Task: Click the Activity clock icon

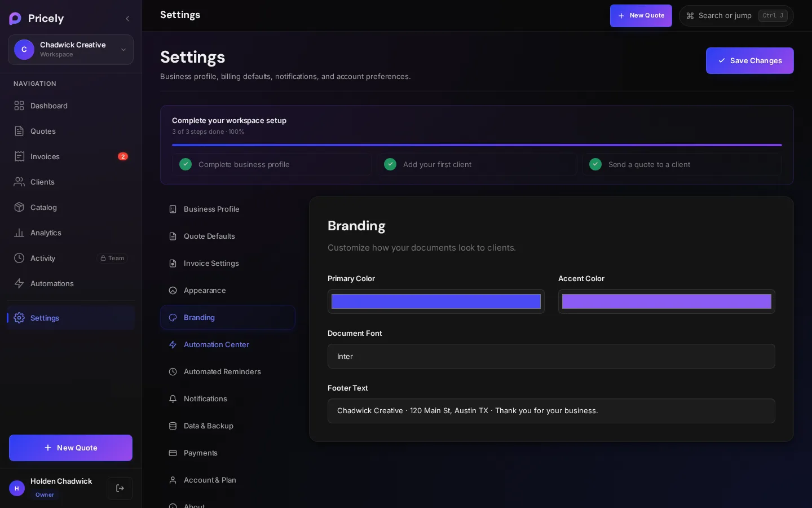Action: click(x=19, y=258)
